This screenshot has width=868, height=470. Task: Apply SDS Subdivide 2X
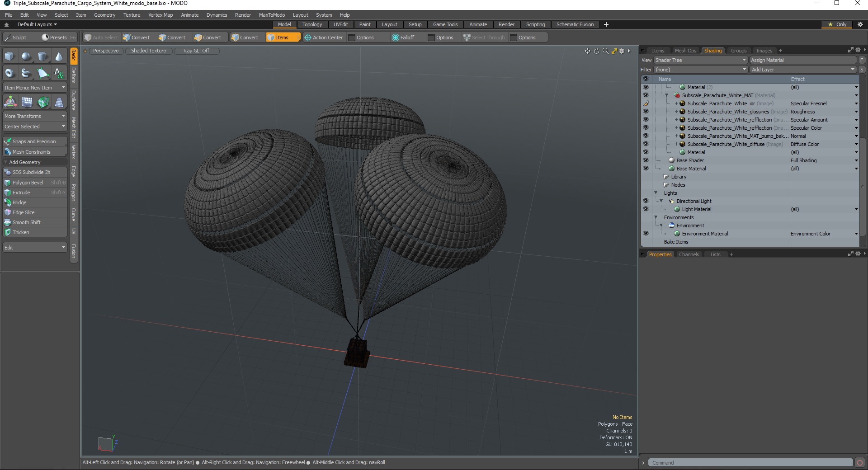coord(35,172)
